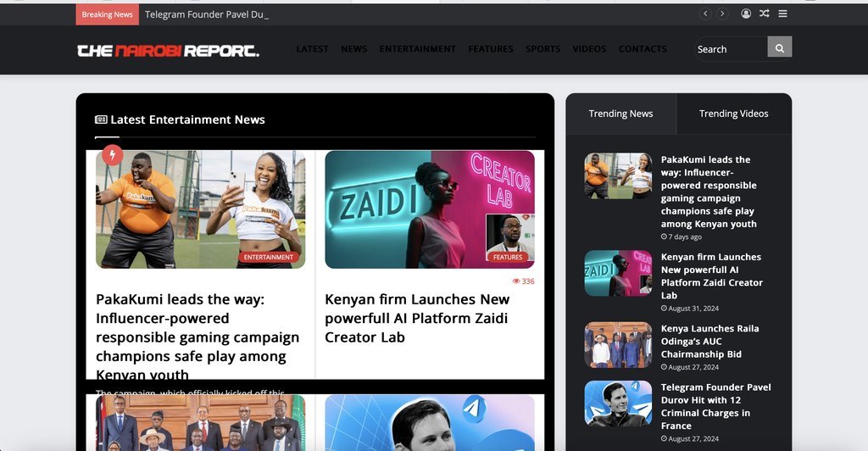Click the previous breaking news arrow
Viewport: 868px width, 451px height.
coord(705,14)
